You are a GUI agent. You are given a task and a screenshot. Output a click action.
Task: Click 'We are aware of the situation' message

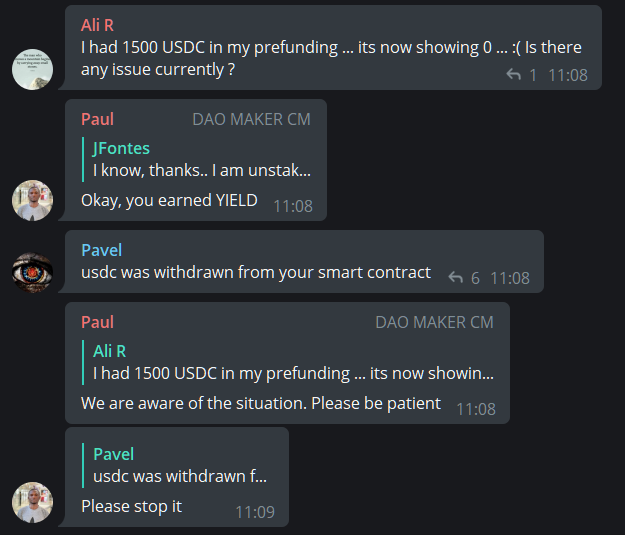pyautogui.click(x=260, y=403)
